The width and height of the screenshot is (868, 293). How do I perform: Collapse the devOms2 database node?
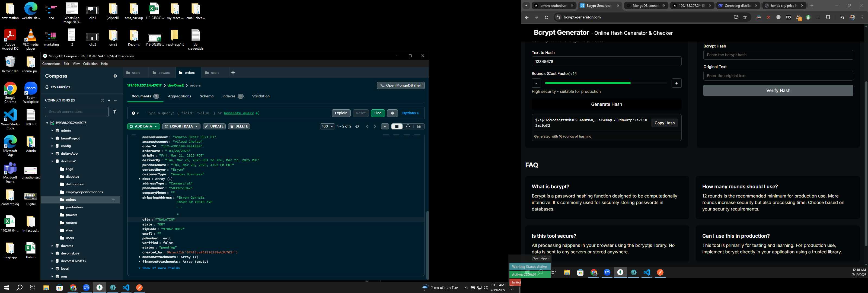52,161
